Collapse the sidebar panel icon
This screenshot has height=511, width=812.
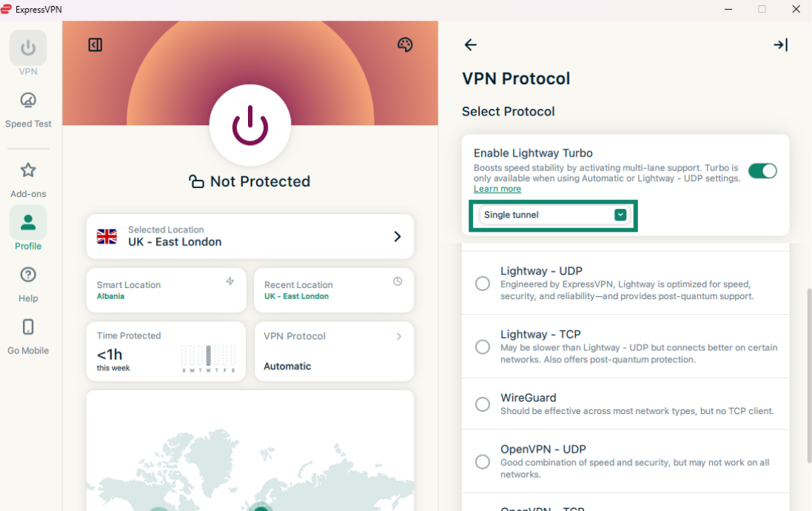click(95, 45)
